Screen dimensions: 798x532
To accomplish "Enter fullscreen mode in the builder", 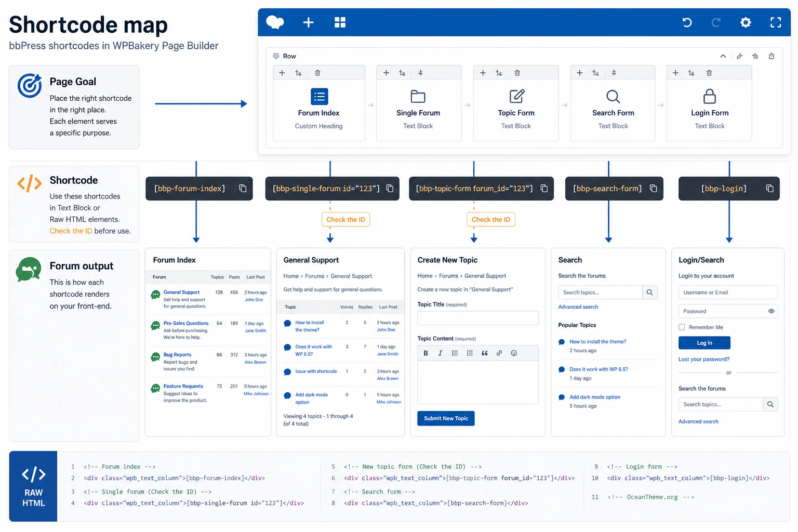I will pyautogui.click(x=776, y=22).
